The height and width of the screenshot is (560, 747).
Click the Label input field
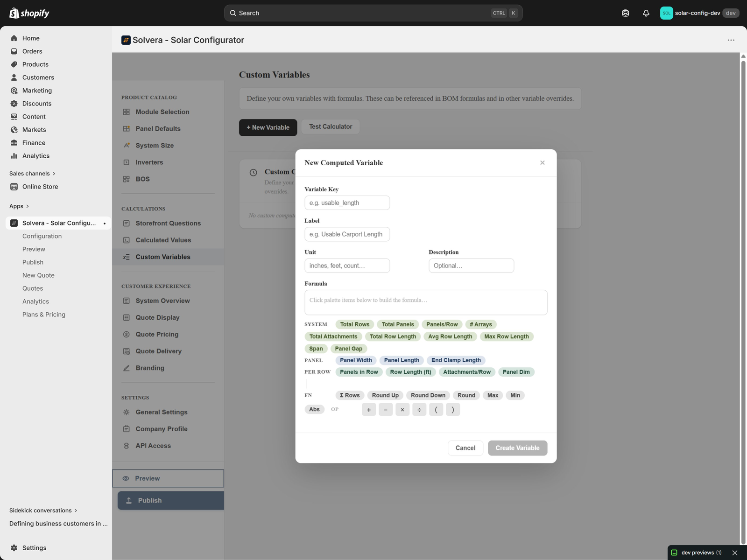point(347,234)
